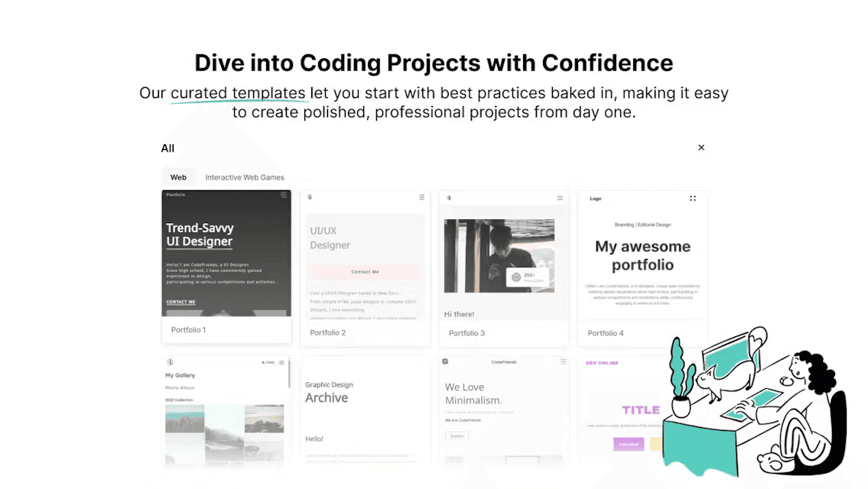Open the hamburger menu on We Love Minimalism card

click(x=563, y=362)
